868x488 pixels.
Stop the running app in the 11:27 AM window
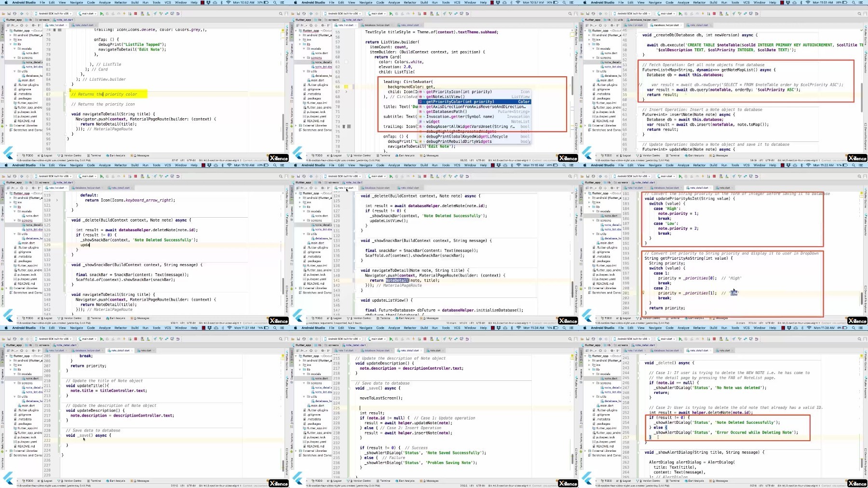pyautogui.click(x=136, y=339)
